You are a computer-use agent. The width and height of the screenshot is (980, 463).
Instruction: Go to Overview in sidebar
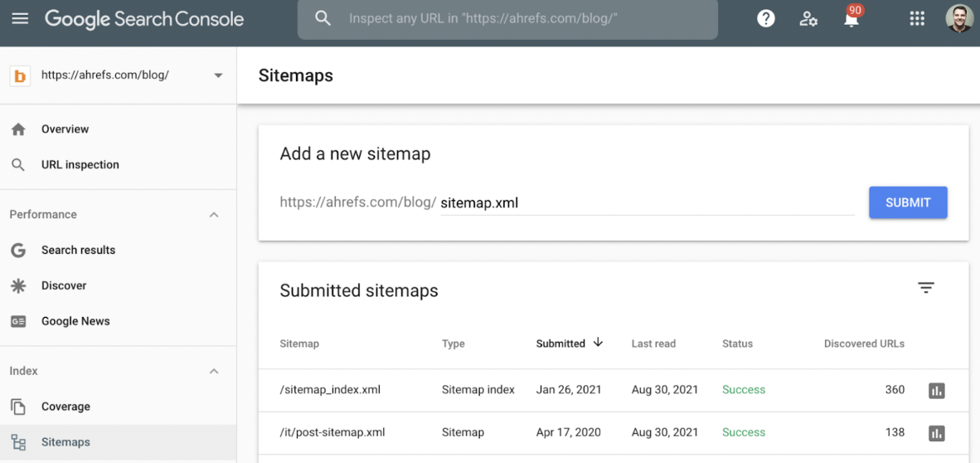pyautogui.click(x=65, y=129)
